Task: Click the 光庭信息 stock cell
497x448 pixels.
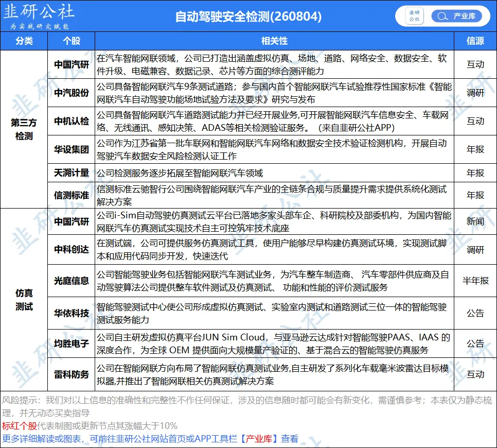Action: click(72, 281)
